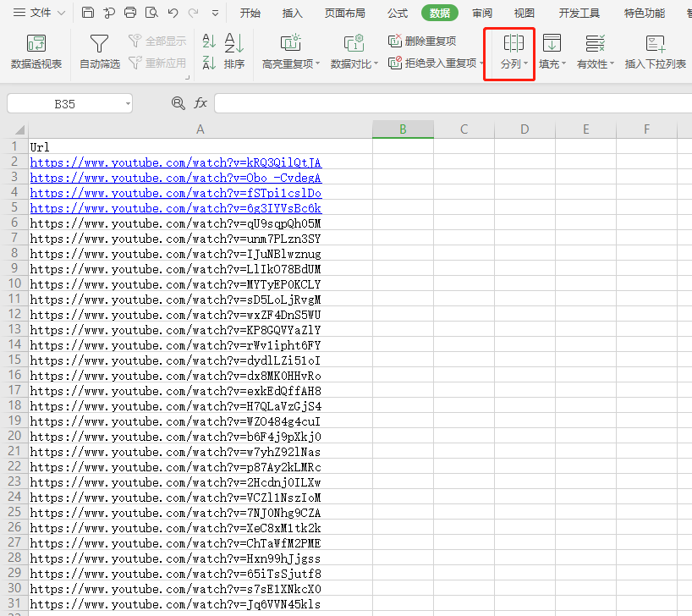Viewport: 692px width, 616px height.
Task: Click the 填充 fill icon
Action: click(x=552, y=44)
